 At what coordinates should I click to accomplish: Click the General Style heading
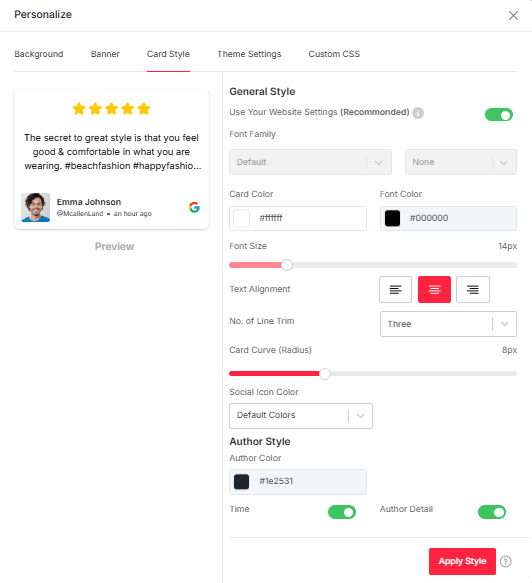[x=262, y=91]
